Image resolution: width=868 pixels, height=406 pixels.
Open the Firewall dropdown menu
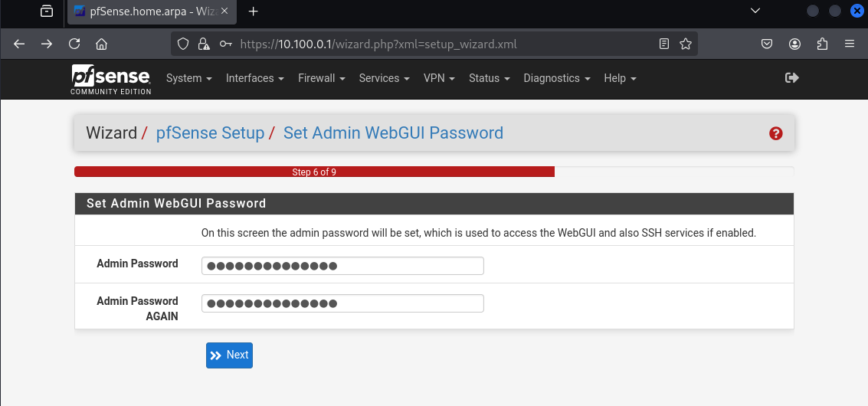[x=322, y=78]
